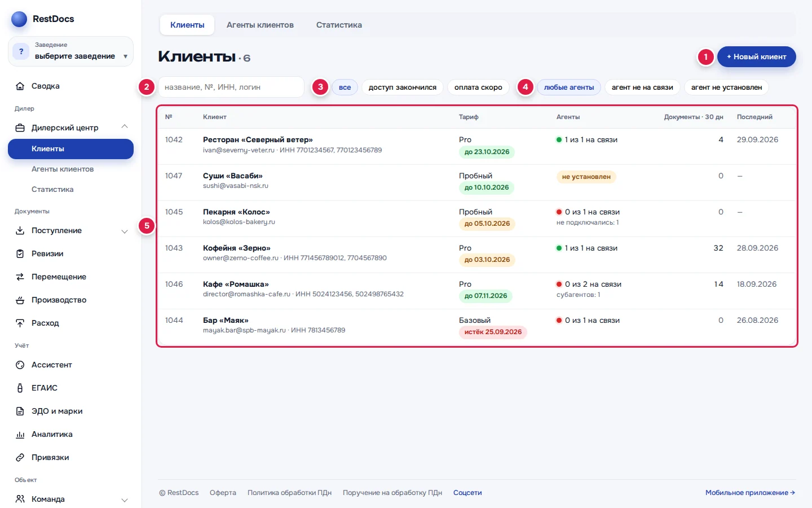The width and height of the screenshot is (812, 508).
Task: Open the Соцсети footer link
Action: 467,493
